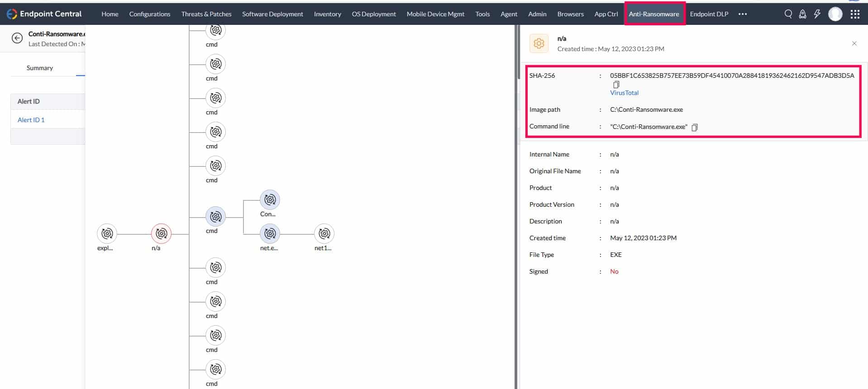Image resolution: width=868 pixels, height=389 pixels.
Task: Click the back arrow beside Conti-Ransomware
Action: tap(17, 38)
